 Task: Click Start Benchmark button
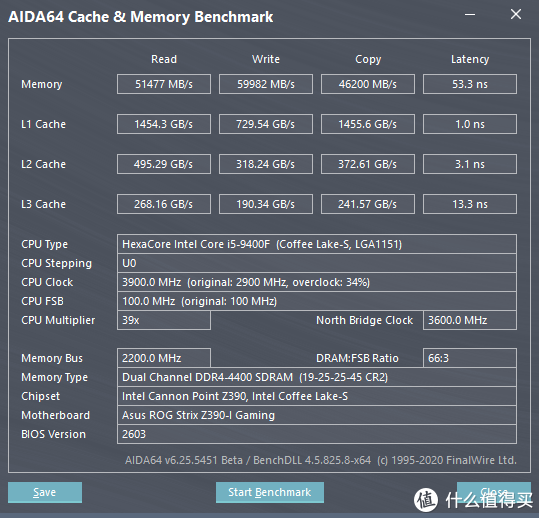(x=270, y=492)
